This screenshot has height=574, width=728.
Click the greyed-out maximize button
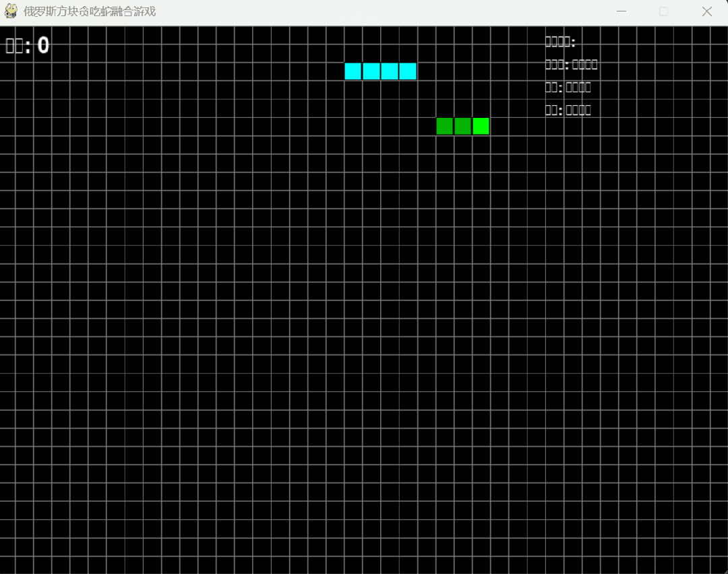click(664, 11)
